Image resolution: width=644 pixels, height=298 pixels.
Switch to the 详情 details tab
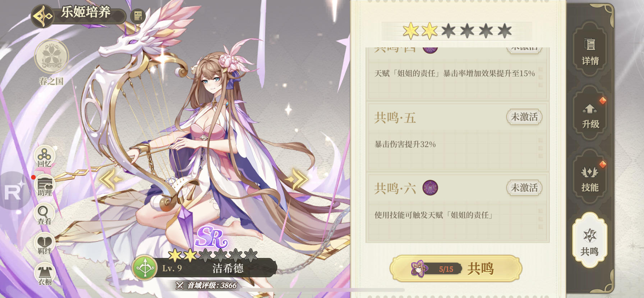(590, 51)
